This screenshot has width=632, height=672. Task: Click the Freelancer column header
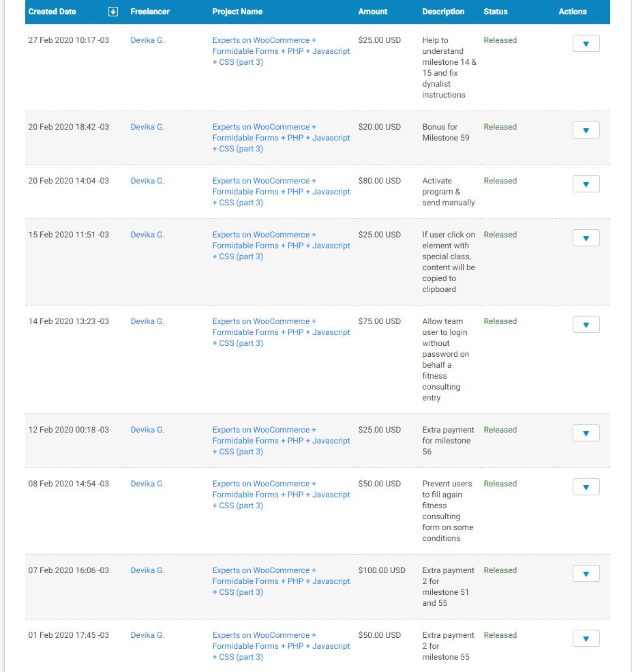coord(150,12)
